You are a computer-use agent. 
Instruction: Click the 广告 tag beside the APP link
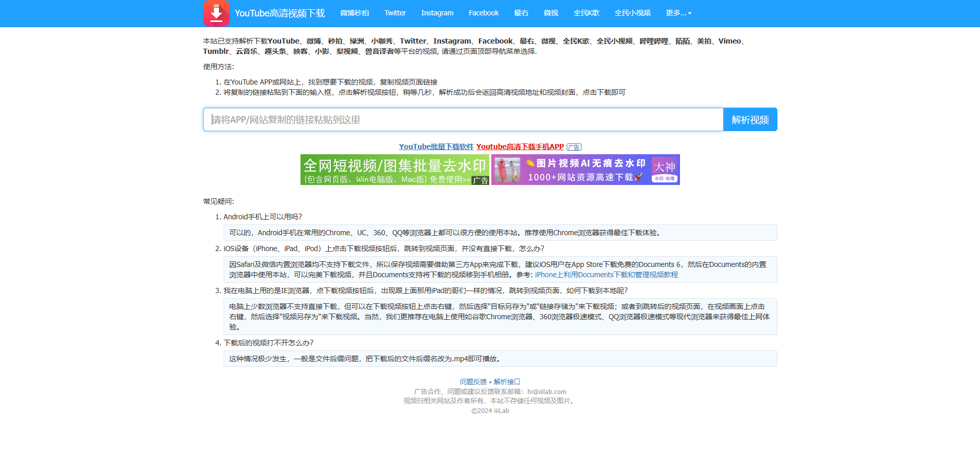574,147
